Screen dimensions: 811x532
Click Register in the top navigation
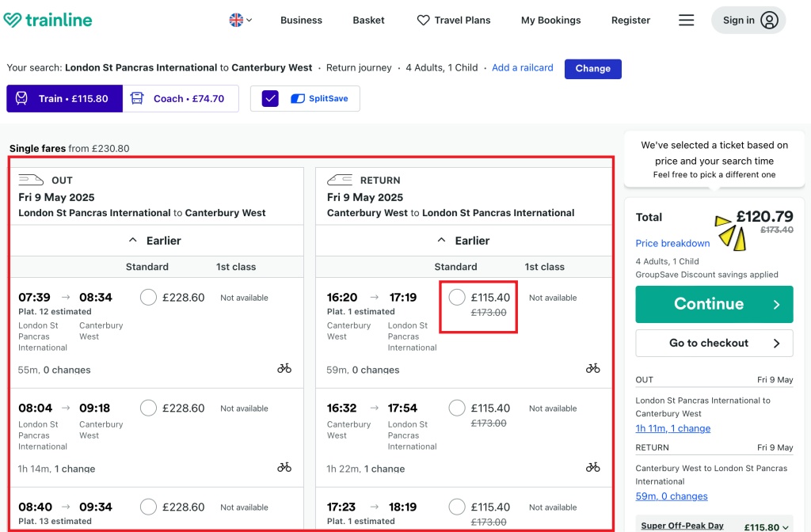[630, 20]
